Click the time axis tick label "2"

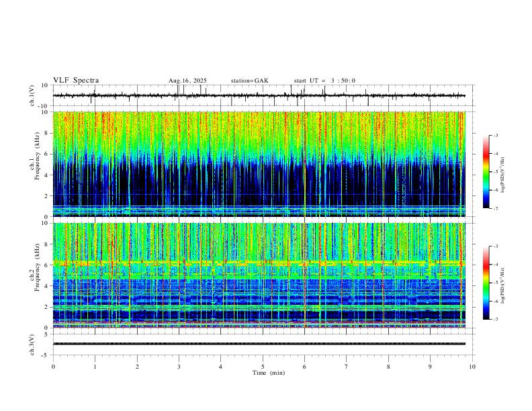tap(137, 367)
